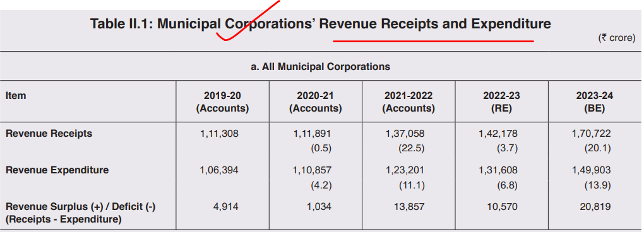Select the 1,70,722 receipts value

(x=592, y=134)
